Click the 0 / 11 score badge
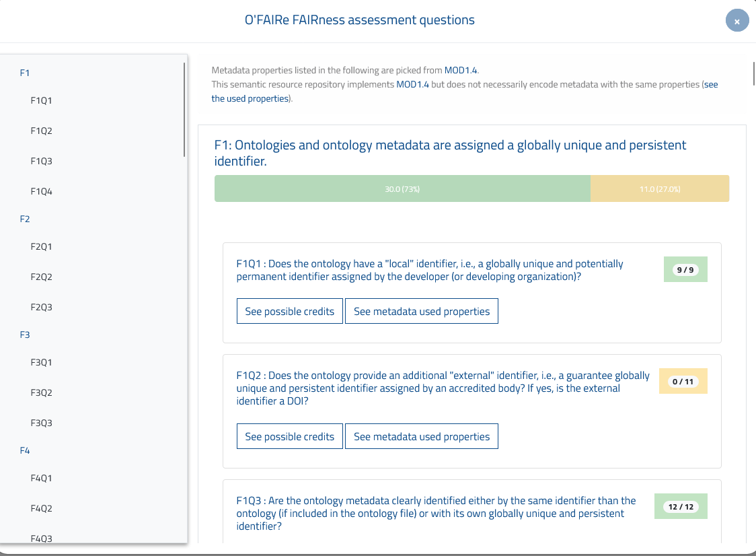Viewport: 756px width, 556px height. tap(683, 382)
